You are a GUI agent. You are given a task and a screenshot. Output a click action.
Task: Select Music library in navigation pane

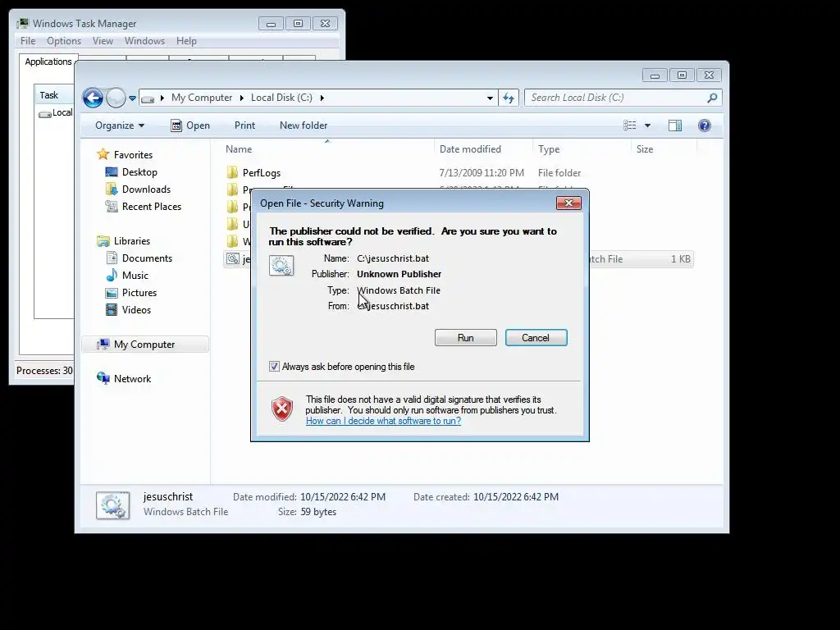127,276
